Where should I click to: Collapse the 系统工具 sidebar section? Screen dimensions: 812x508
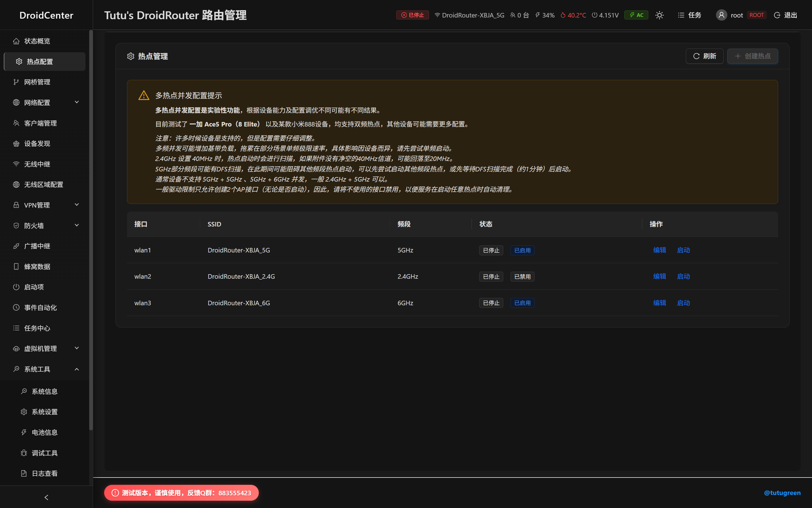click(46, 369)
